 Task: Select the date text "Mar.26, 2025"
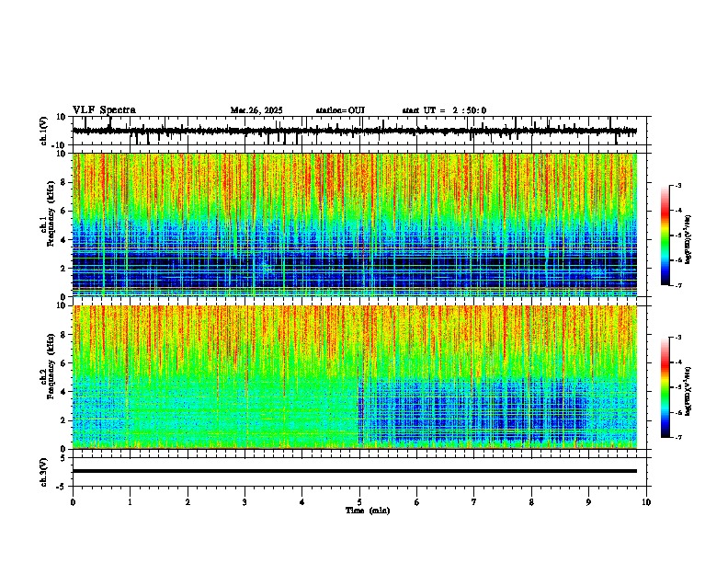click(256, 110)
